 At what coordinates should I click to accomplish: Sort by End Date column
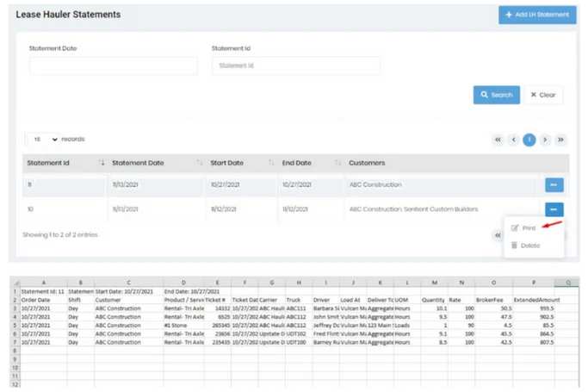click(311, 163)
